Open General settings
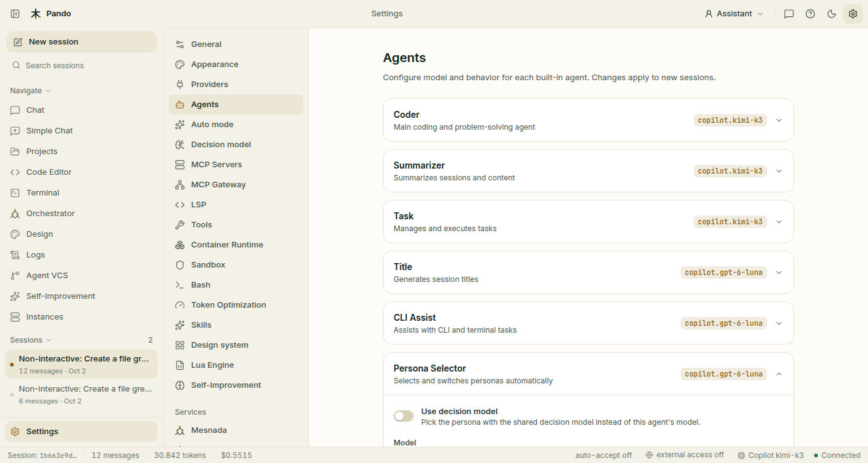The image size is (868, 463). (236, 44)
